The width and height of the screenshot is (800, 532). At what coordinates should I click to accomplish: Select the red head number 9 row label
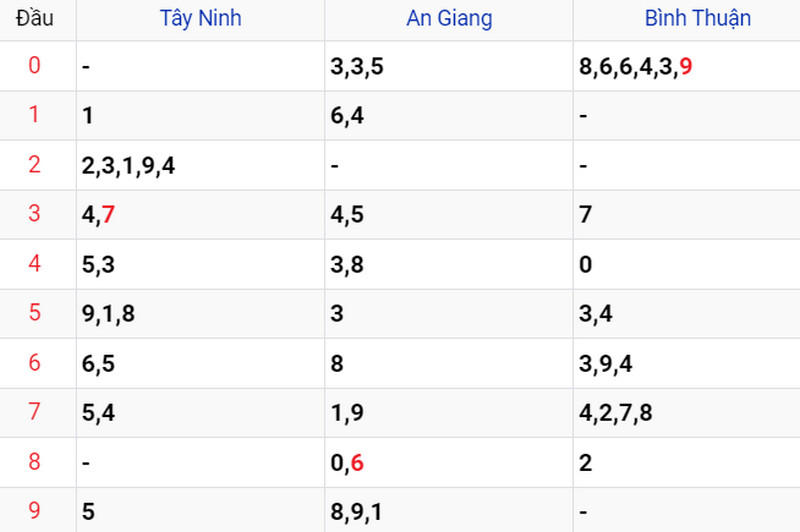[34, 510]
